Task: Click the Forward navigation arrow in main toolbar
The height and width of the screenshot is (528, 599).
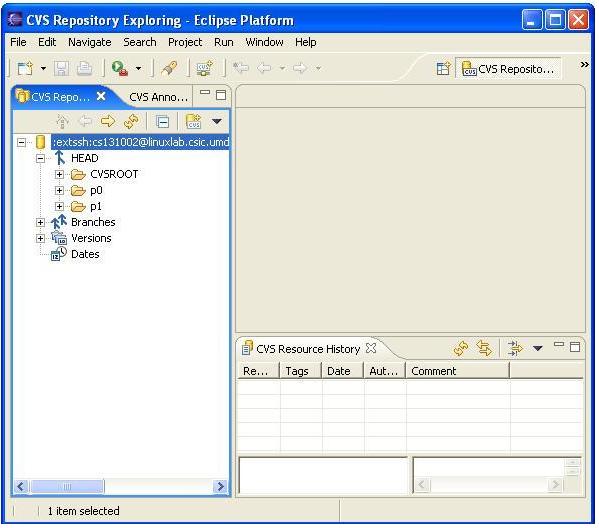Action: point(300,68)
